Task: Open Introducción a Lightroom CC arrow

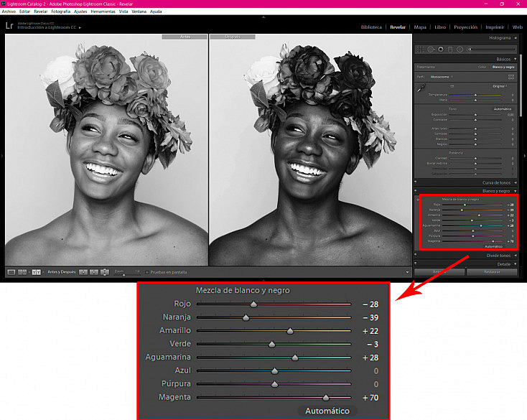Action: click(x=80, y=27)
